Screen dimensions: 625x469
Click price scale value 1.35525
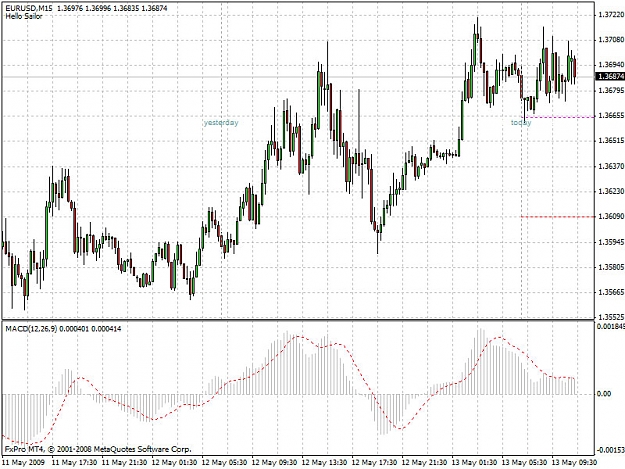click(611, 317)
